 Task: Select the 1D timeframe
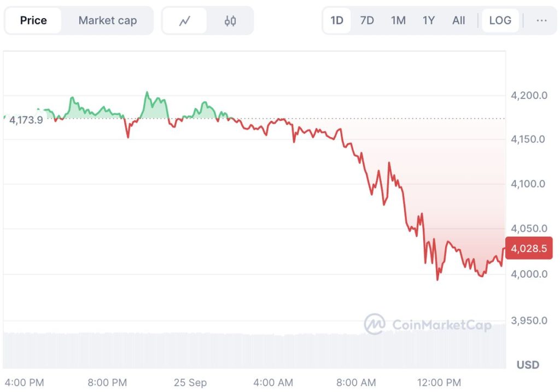337,20
